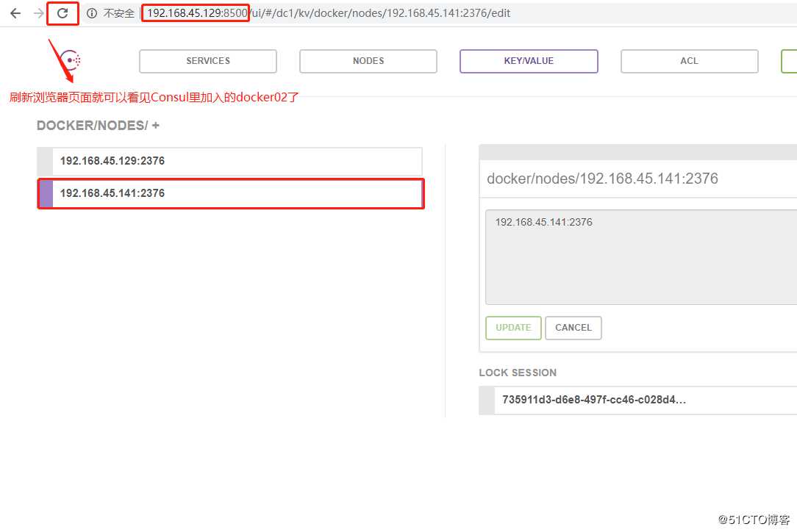Click the browser back arrow
Viewport: 797px width, 532px height.
coord(15,13)
